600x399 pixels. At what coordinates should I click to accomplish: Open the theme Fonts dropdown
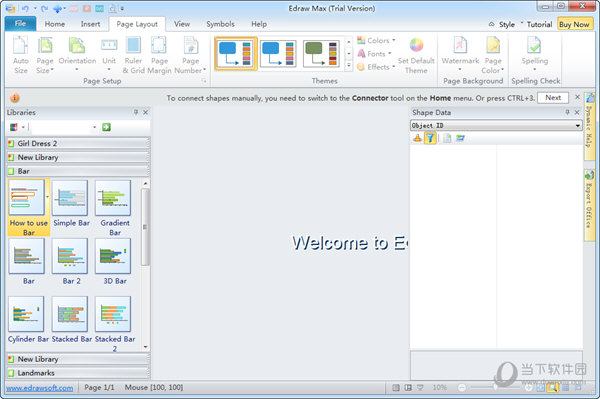(x=374, y=54)
